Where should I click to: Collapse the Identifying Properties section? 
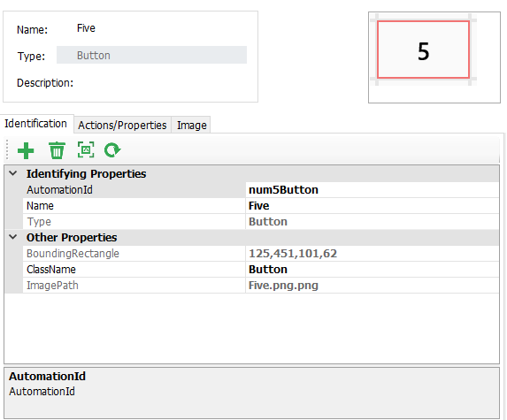(13, 173)
